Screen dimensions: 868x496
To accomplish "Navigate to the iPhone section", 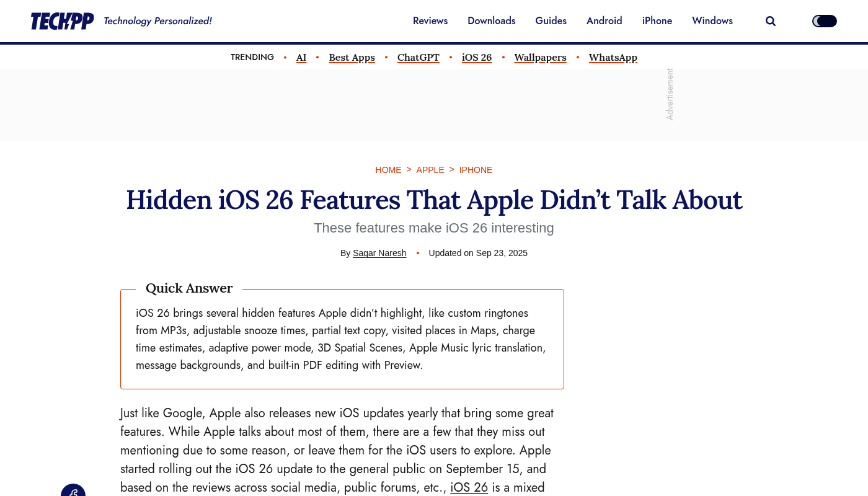I will tap(657, 21).
